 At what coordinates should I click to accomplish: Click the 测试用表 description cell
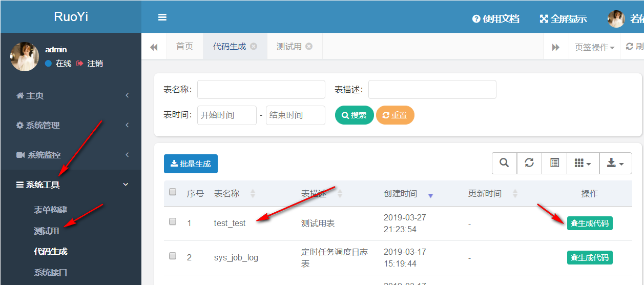(318, 223)
